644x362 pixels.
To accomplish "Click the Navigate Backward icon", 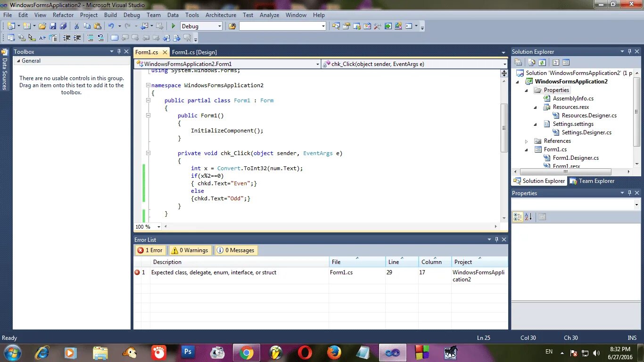I will point(144,26).
